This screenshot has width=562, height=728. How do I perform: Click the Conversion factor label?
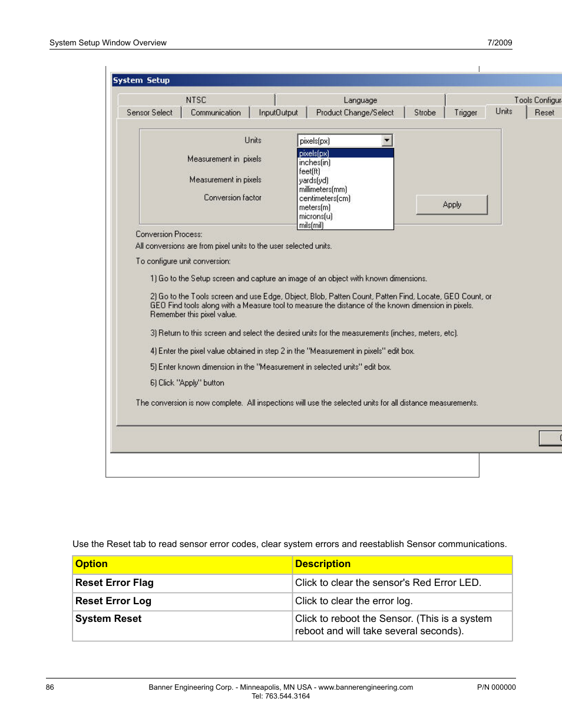(233, 197)
